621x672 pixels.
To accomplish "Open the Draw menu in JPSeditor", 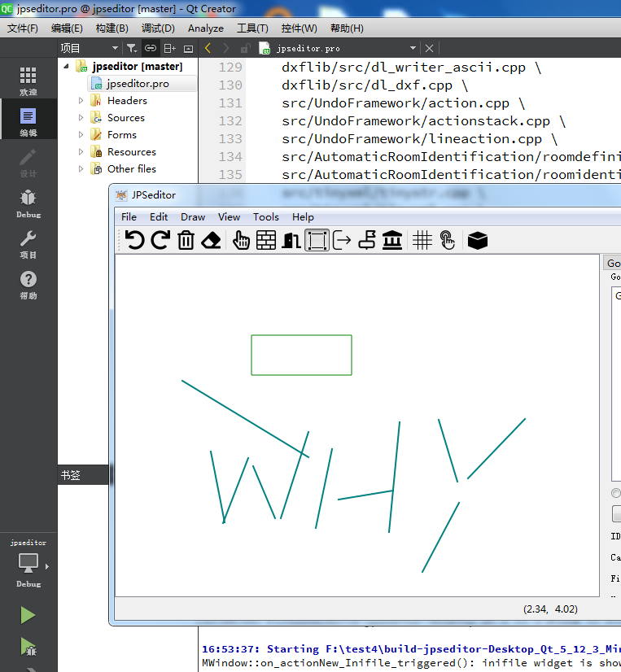I will 193,217.
